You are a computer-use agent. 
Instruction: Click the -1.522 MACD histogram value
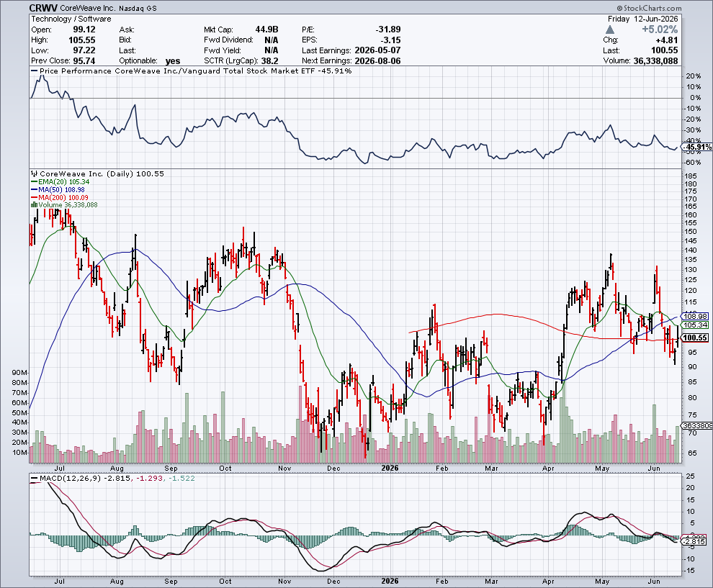point(182,479)
